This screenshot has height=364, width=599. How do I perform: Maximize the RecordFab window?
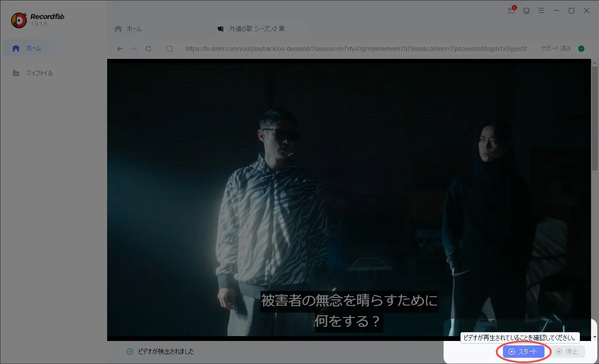pos(572,11)
